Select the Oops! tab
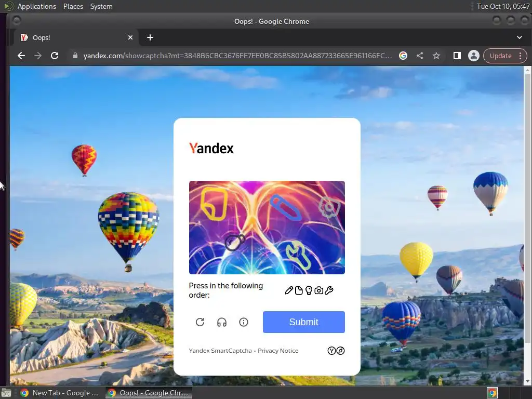The height and width of the screenshot is (399, 532). (76, 37)
